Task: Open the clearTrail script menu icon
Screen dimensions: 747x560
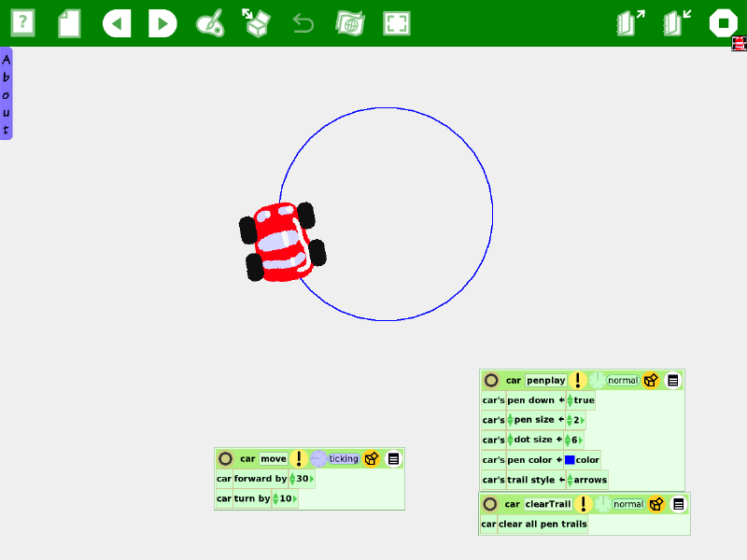Action: pos(679,504)
